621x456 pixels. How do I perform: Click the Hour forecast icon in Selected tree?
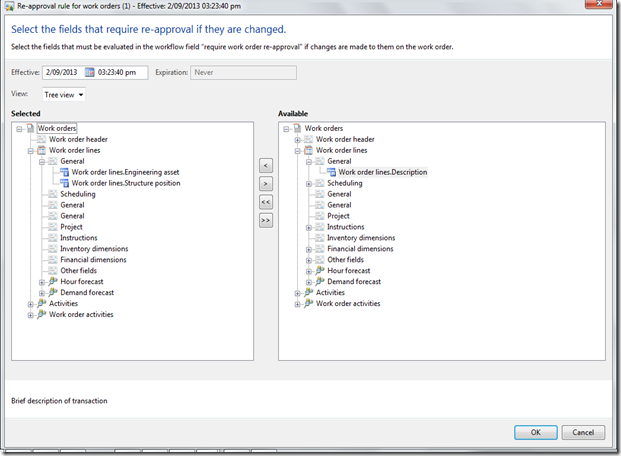52,282
